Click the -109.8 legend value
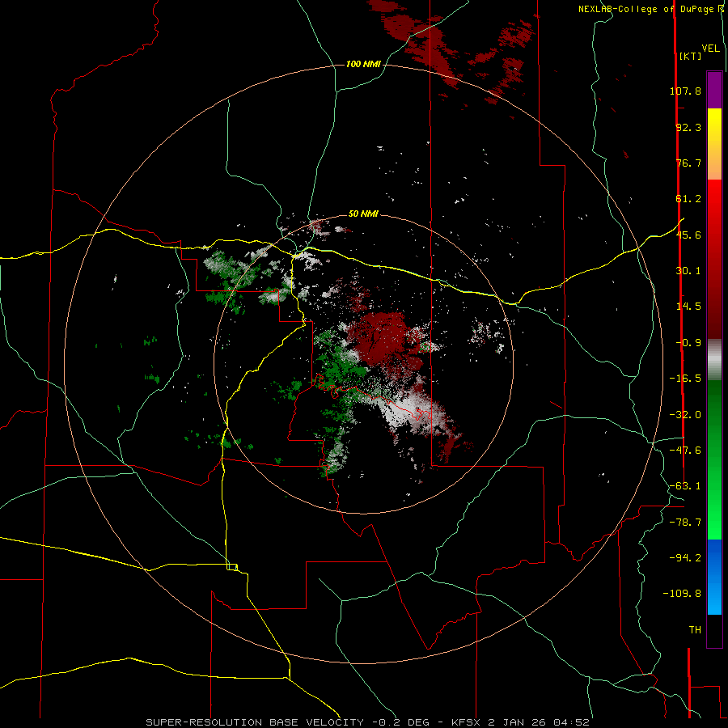The height and width of the screenshot is (728, 728). [682, 594]
